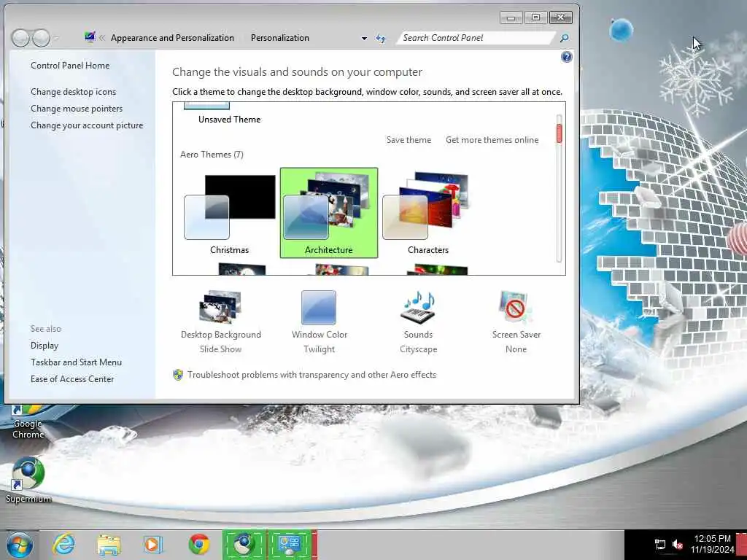The width and height of the screenshot is (747, 560).
Task: Click the Forward navigation arrow button
Action: point(41,38)
